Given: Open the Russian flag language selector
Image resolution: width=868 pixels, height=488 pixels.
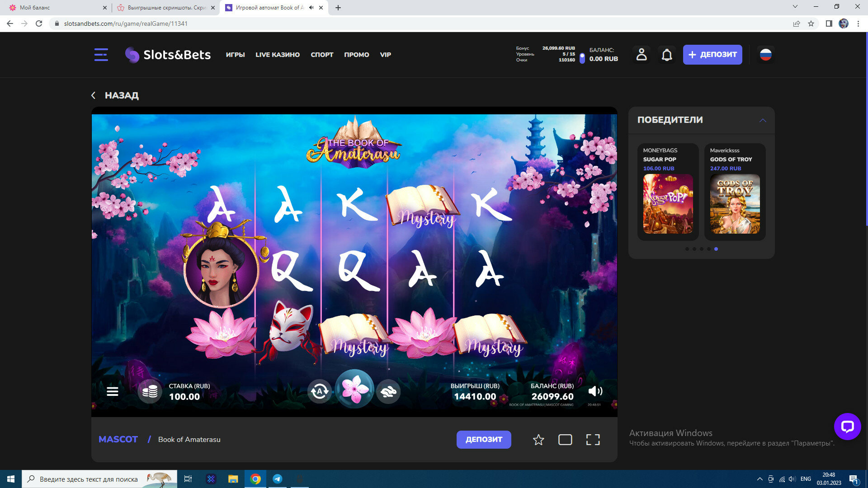Looking at the screenshot, I should click(765, 55).
